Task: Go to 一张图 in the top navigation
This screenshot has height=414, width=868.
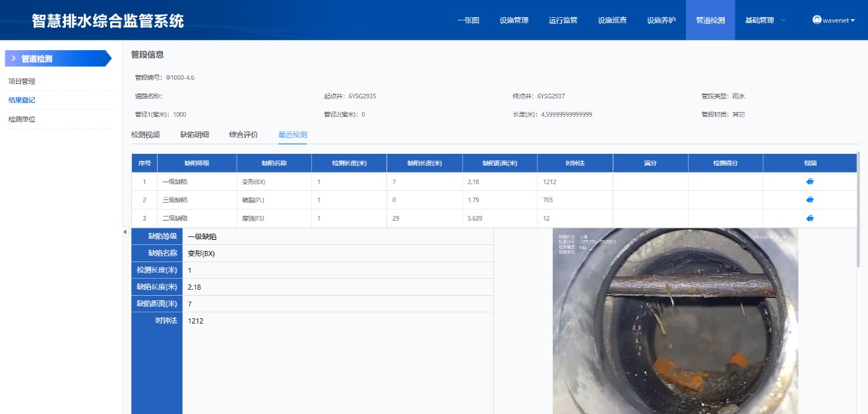Action: 468,20
